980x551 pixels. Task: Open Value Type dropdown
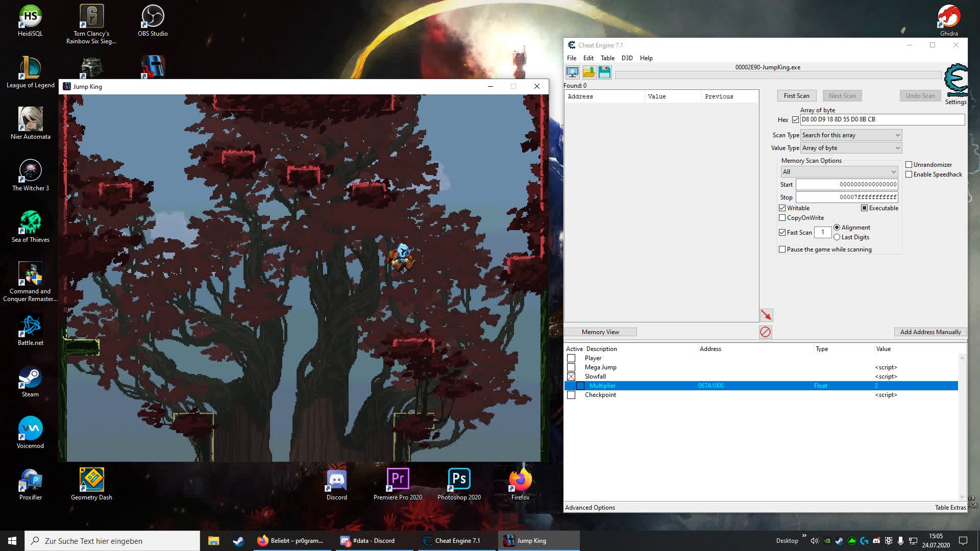(851, 148)
